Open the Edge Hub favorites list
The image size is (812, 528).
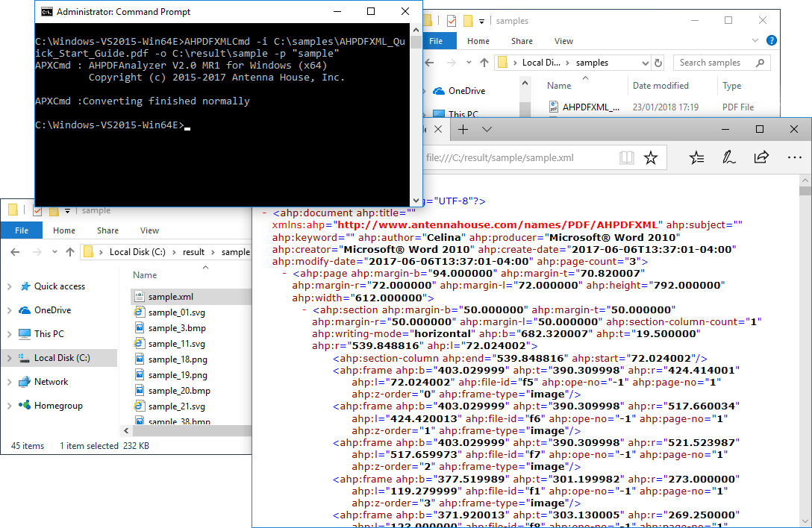click(696, 157)
